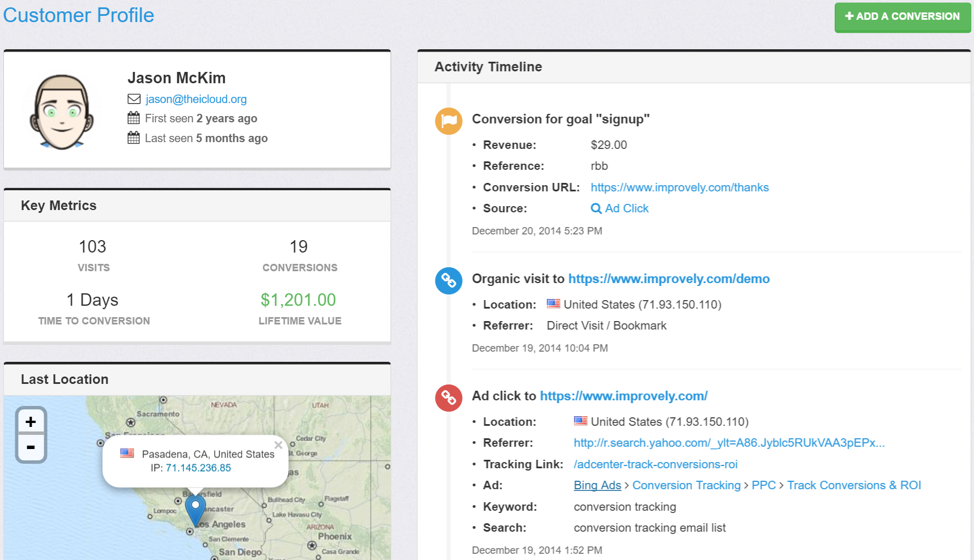This screenshot has height=560, width=974.
Task: Click the Direct Visit / Bookmark referrer text
Action: tap(606, 326)
